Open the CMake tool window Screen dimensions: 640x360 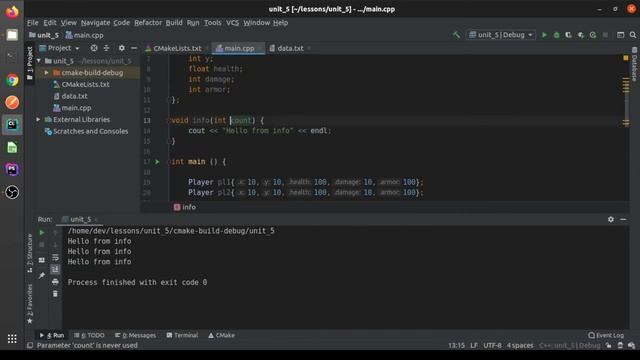click(221, 336)
